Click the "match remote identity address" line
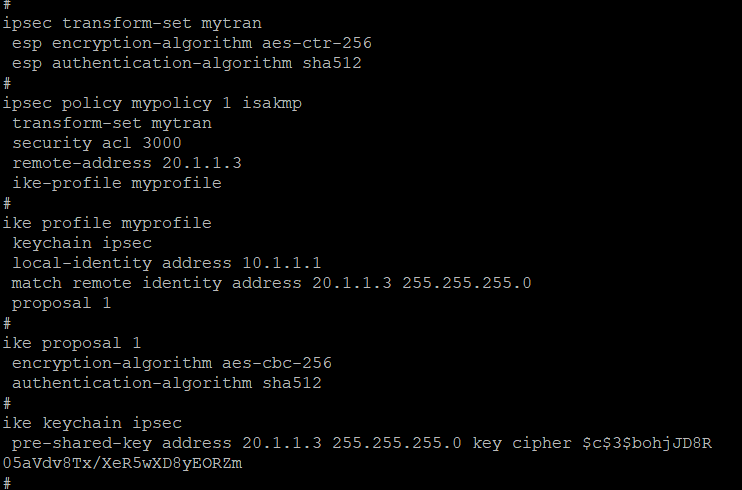The width and height of the screenshot is (742, 490). (x=156, y=283)
